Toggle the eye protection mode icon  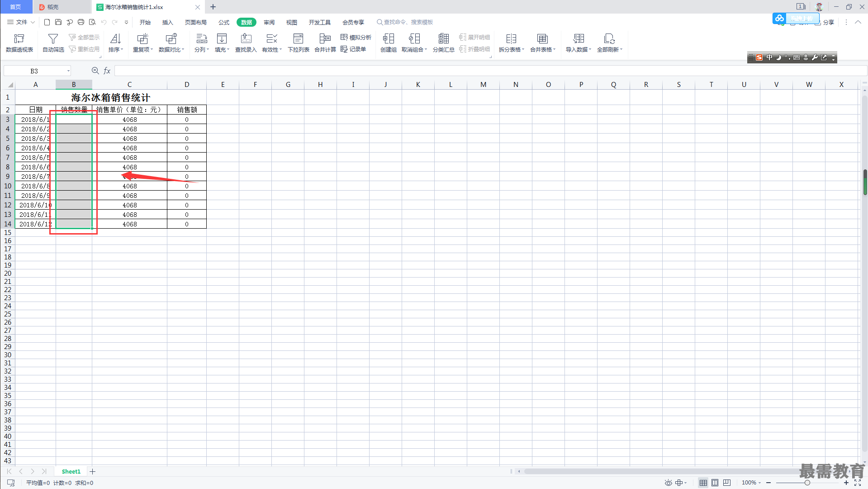(668, 483)
